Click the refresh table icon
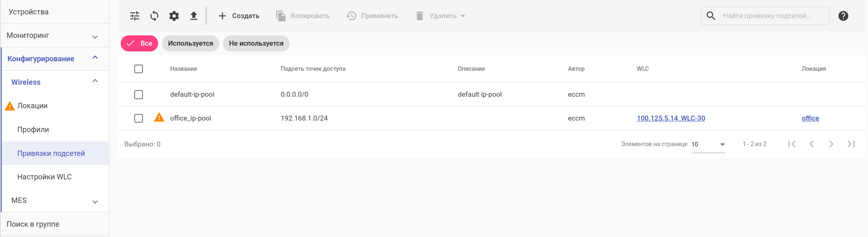 coord(154,16)
